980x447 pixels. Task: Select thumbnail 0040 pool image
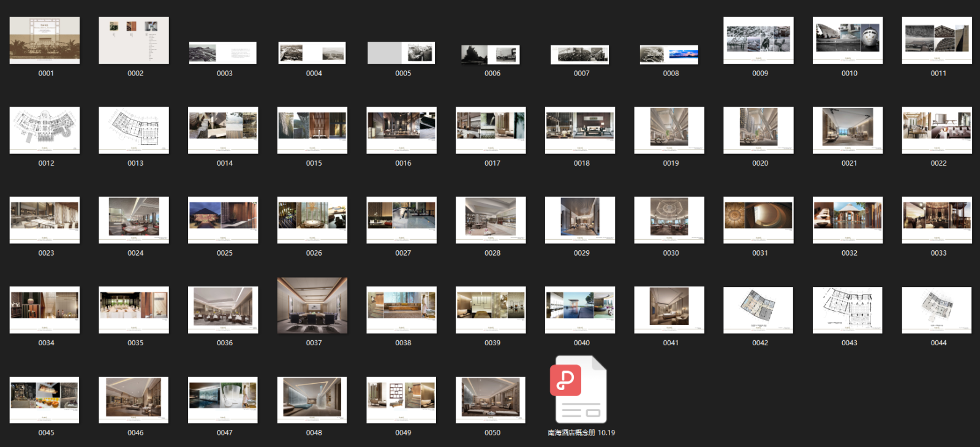point(580,310)
